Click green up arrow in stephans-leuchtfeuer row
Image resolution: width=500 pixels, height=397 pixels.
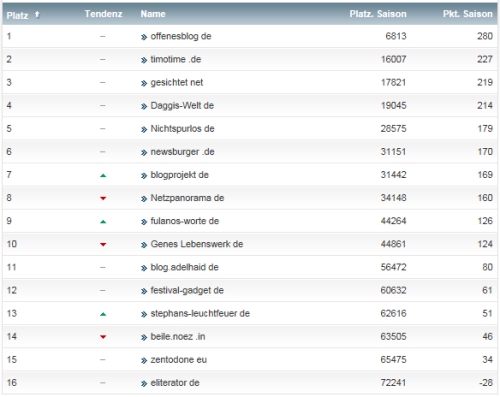103,314
